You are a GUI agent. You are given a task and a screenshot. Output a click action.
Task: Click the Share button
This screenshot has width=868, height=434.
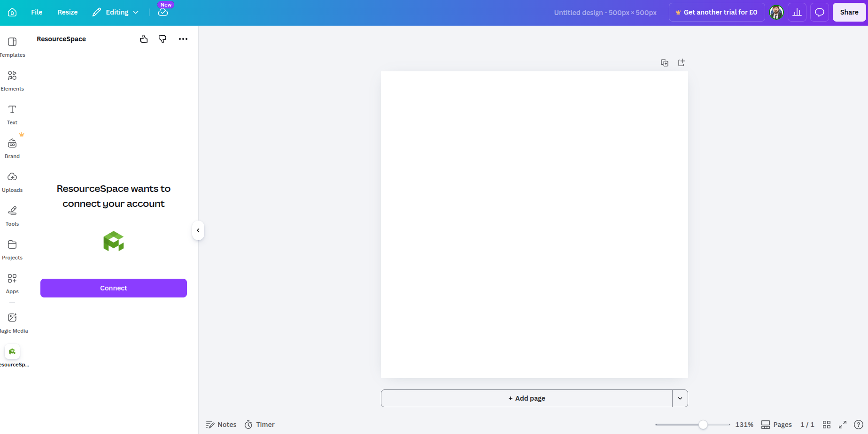click(849, 12)
